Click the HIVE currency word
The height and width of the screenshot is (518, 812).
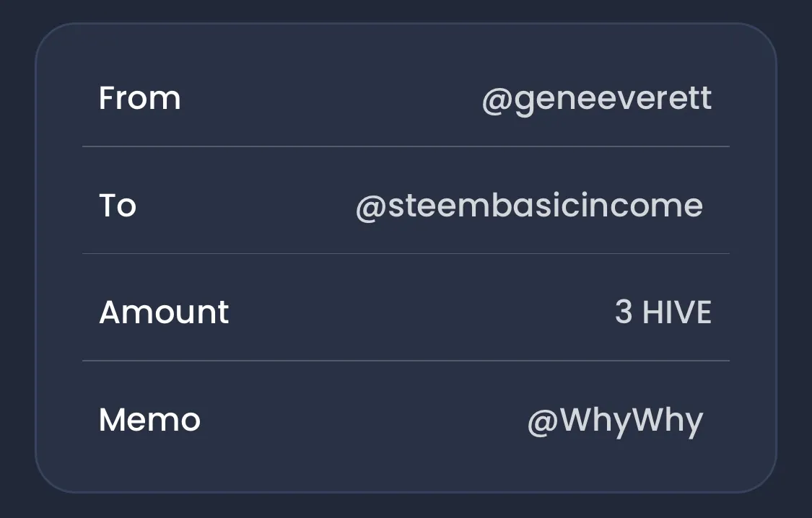tap(677, 312)
